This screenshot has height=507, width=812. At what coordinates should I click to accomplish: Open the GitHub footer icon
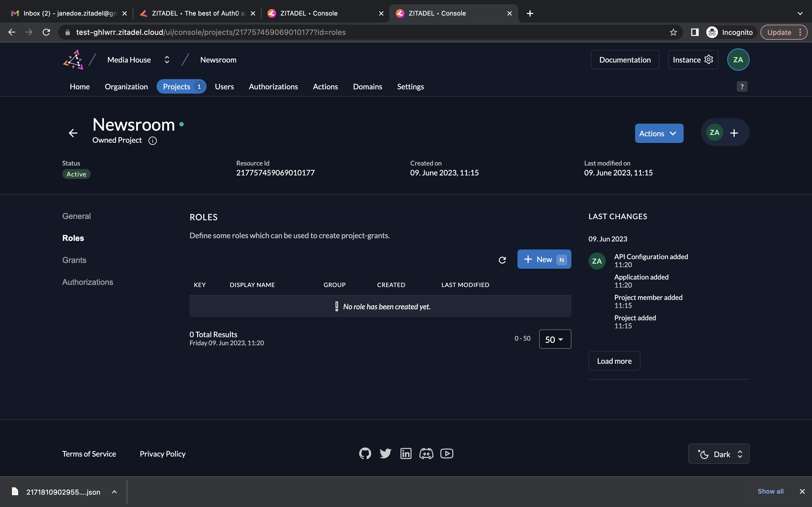click(x=365, y=454)
